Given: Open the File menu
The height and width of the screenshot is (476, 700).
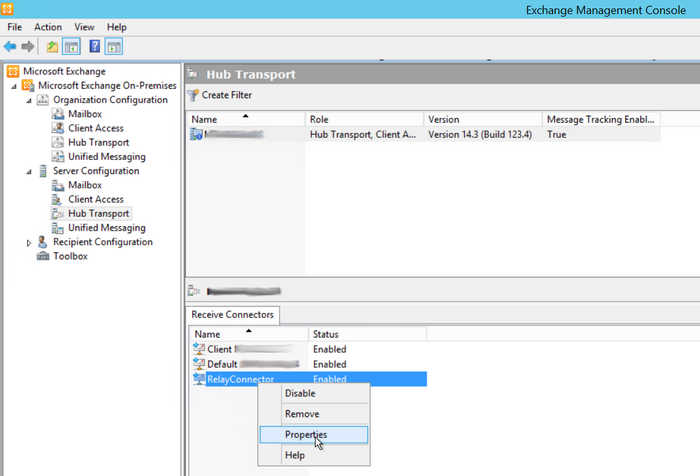Looking at the screenshot, I should [x=15, y=27].
